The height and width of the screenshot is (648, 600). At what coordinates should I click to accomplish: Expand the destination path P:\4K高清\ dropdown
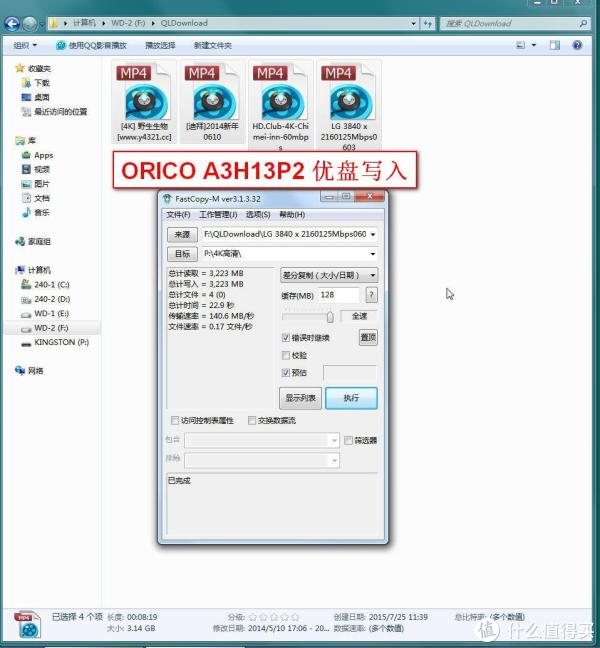(373, 254)
